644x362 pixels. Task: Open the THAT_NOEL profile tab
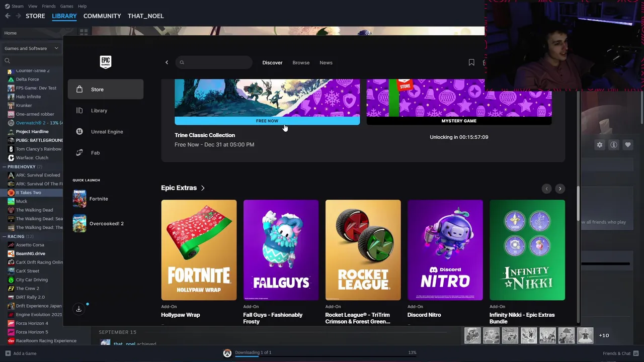click(x=146, y=16)
